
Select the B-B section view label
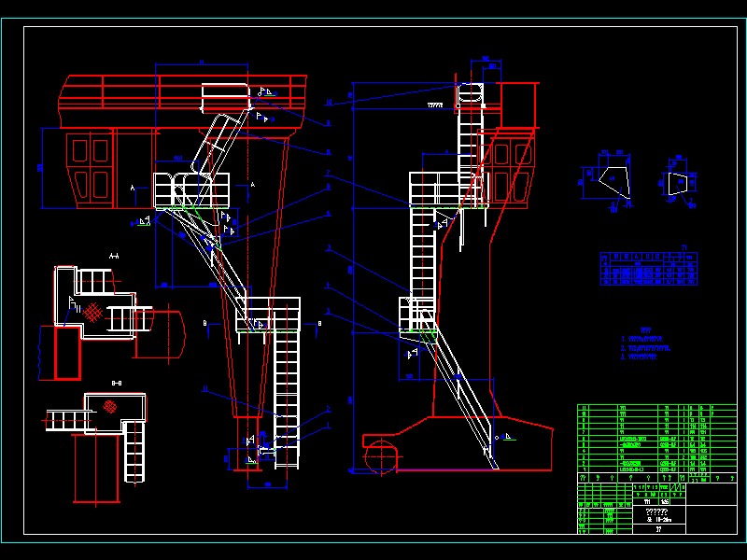115,383
